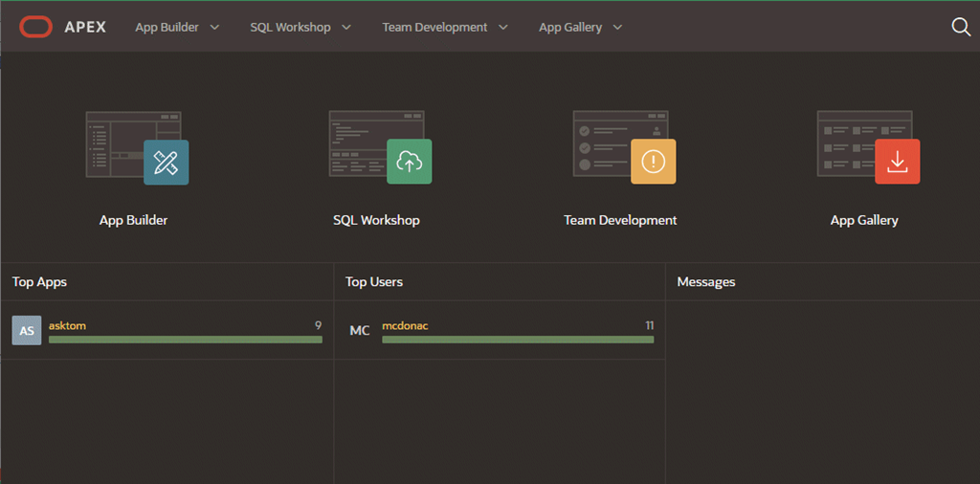Expand the Team Development menu chevron
Image resolution: width=980 pixels, height=484 pixels.
coord(503,28)
